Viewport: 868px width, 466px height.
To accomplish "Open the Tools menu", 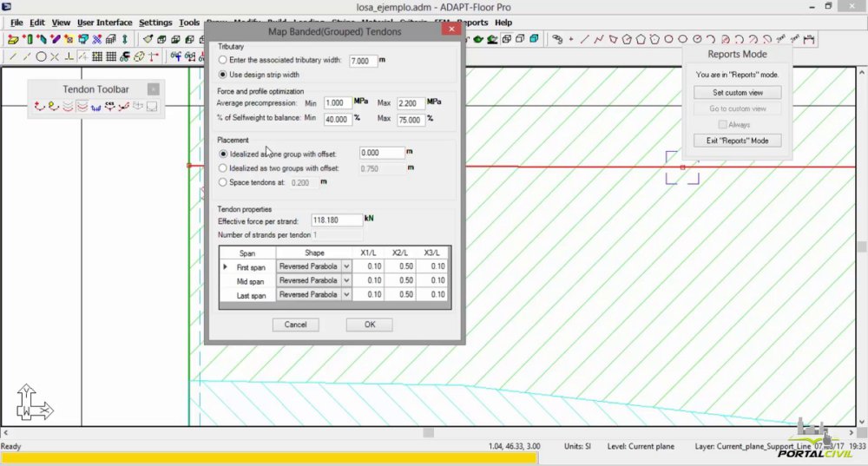I will pos(189,23).
